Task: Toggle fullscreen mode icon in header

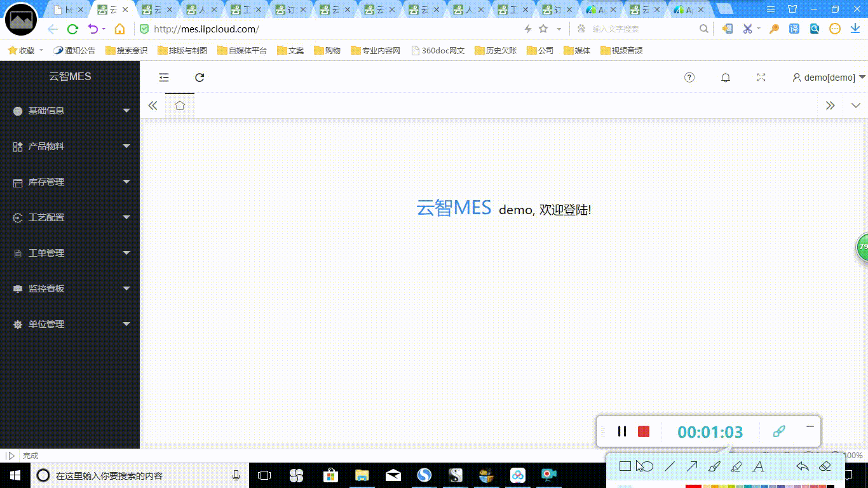Action: [761, 78]
